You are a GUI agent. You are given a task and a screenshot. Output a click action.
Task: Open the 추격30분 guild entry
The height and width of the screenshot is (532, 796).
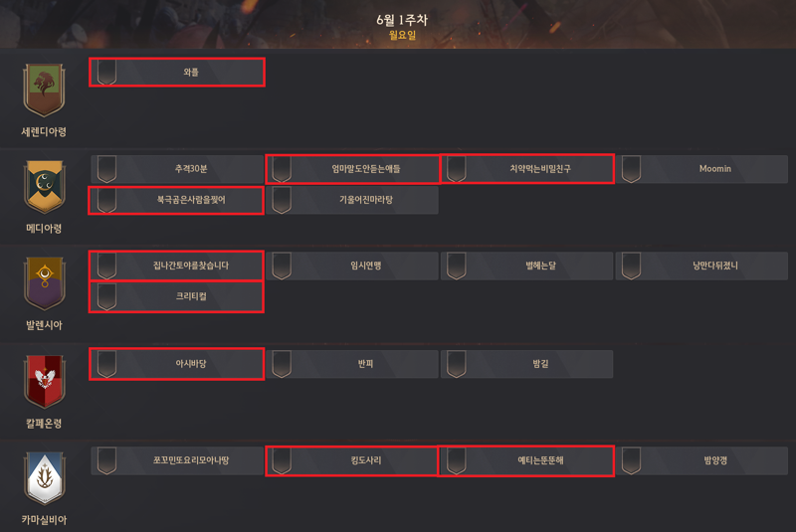click(177, 169)
